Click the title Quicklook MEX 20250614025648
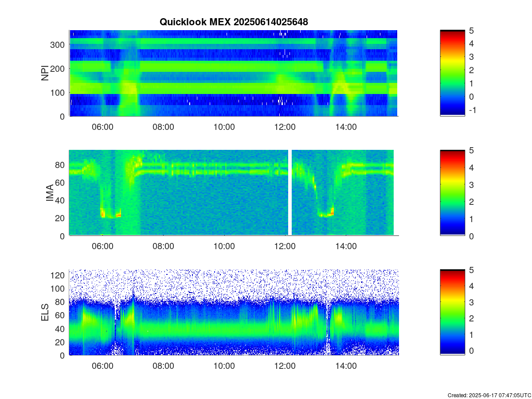This screenshot has height=399, width=532. [234, 22]
